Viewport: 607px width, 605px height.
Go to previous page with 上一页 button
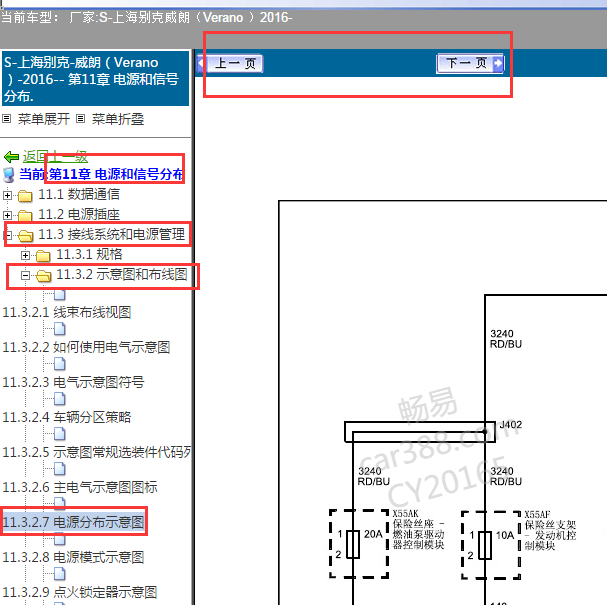pyautogui.click(x=230, y=63)
